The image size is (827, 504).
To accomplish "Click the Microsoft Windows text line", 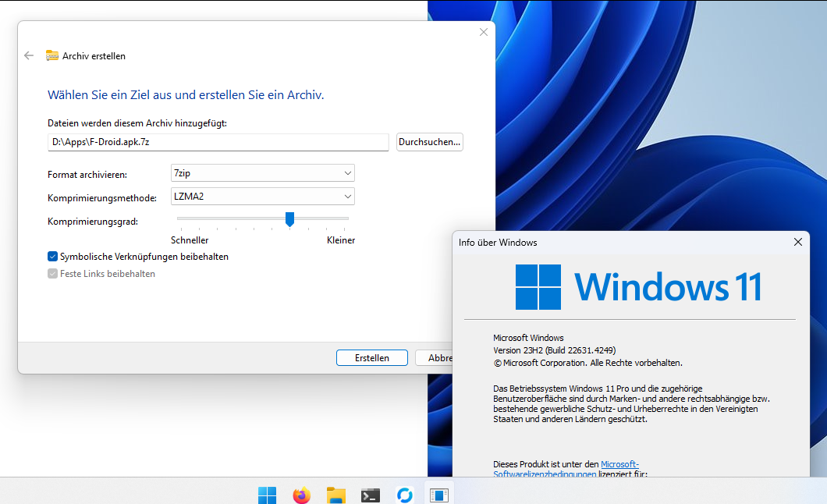I will pos(528,337).
